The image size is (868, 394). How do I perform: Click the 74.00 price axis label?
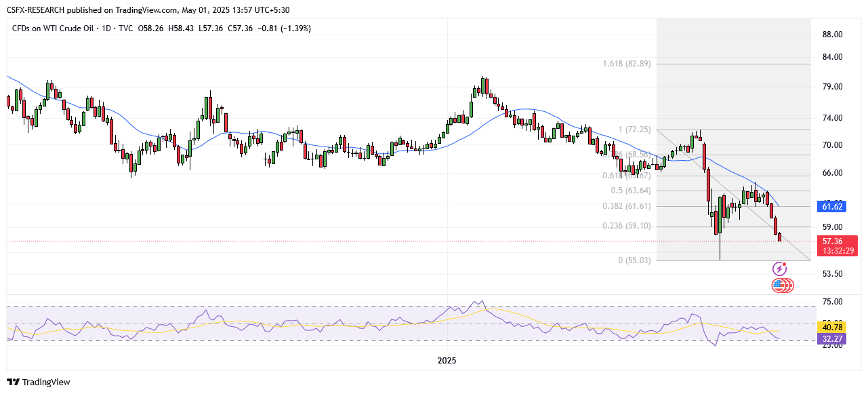pos(832,118)
